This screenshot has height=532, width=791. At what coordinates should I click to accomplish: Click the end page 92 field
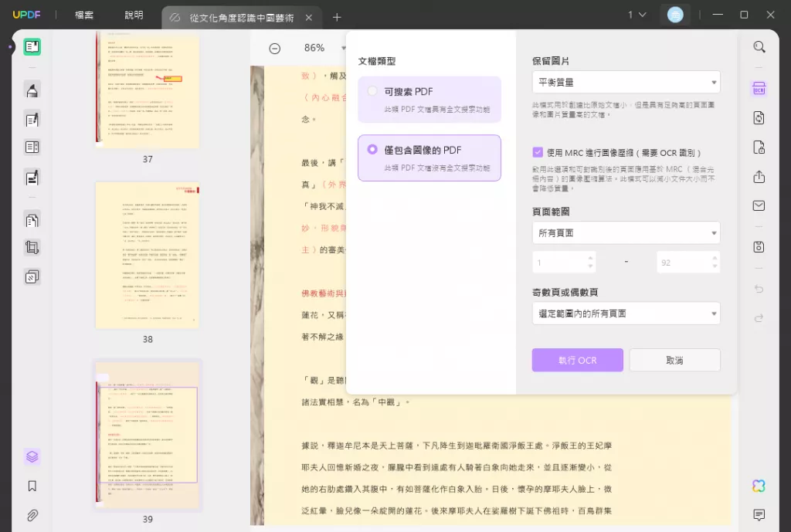[x=688, y=263]
